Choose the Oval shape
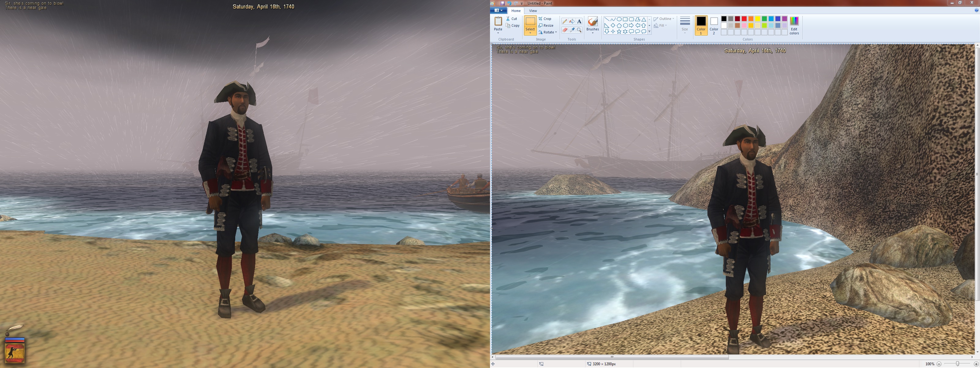This screenshot has height=368, width=980. (x=619, y=19)
